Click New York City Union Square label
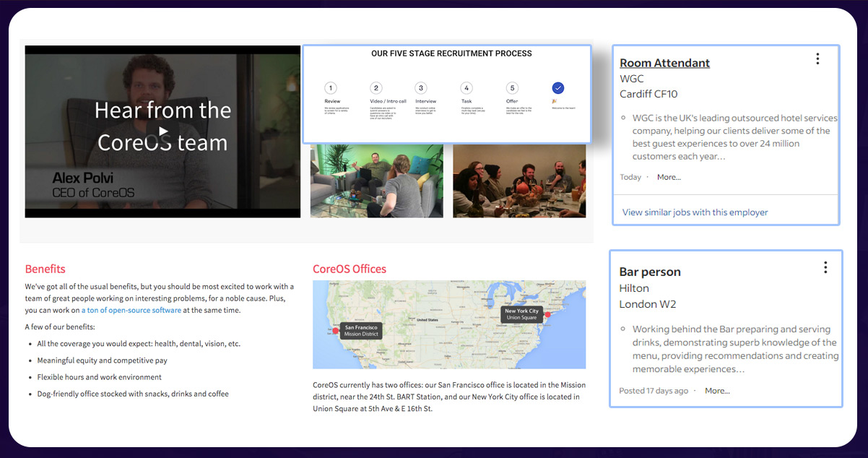 point(521,314)
